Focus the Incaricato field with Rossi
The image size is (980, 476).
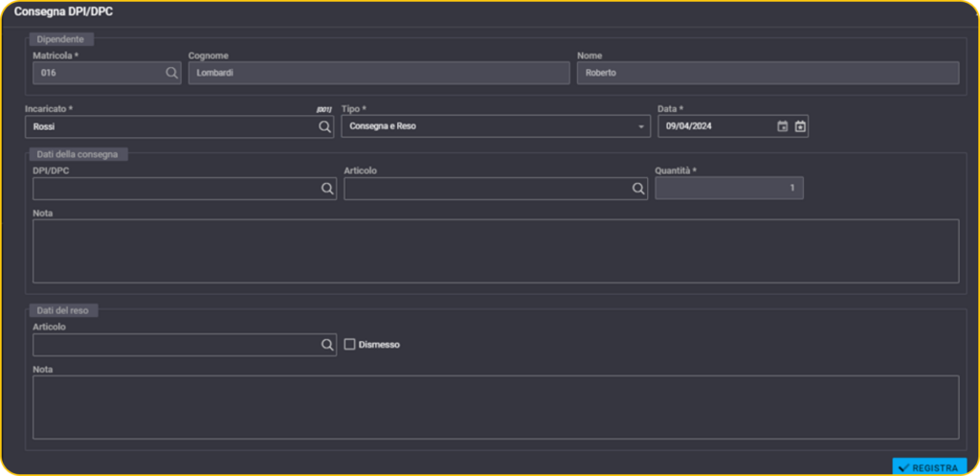(179, 126)
